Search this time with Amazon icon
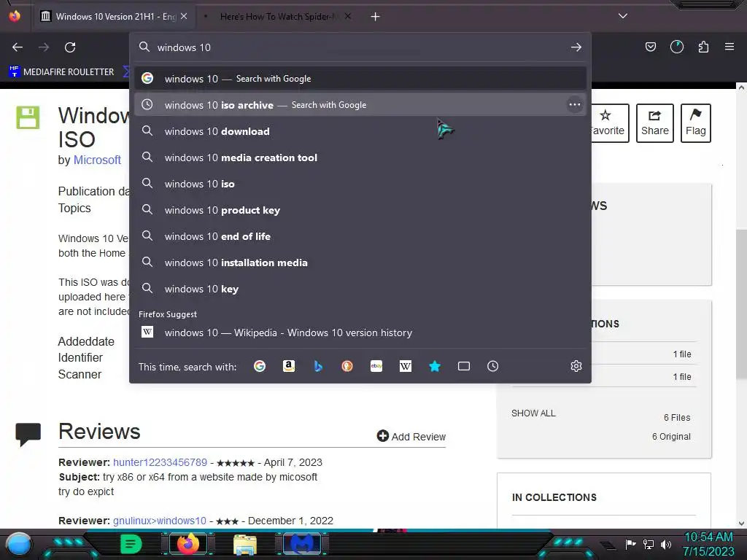 point(289,366)
